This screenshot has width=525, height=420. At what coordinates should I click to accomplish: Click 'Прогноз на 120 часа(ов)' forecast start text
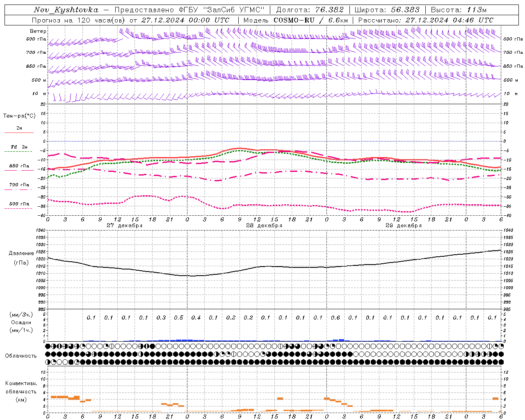[79, 20]
